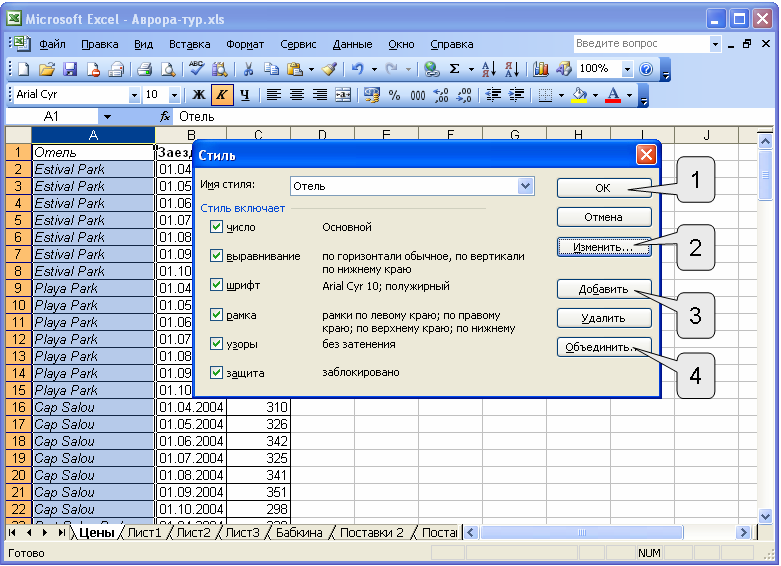Uncheck the рамка checkbox
The height and width of the screenshot is (566, 781).
[216, 314]
